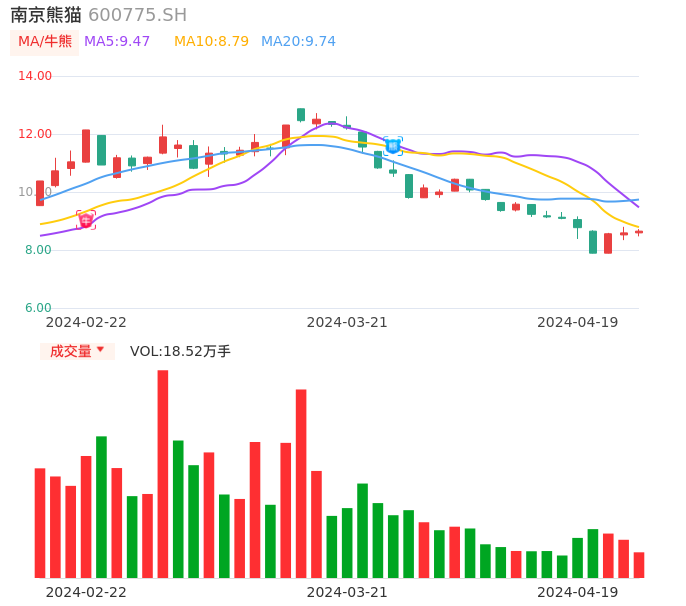This screenshot has width=686, height=606.
Task: Click the stock name 南京熊猫
Action: pos(46,15)
